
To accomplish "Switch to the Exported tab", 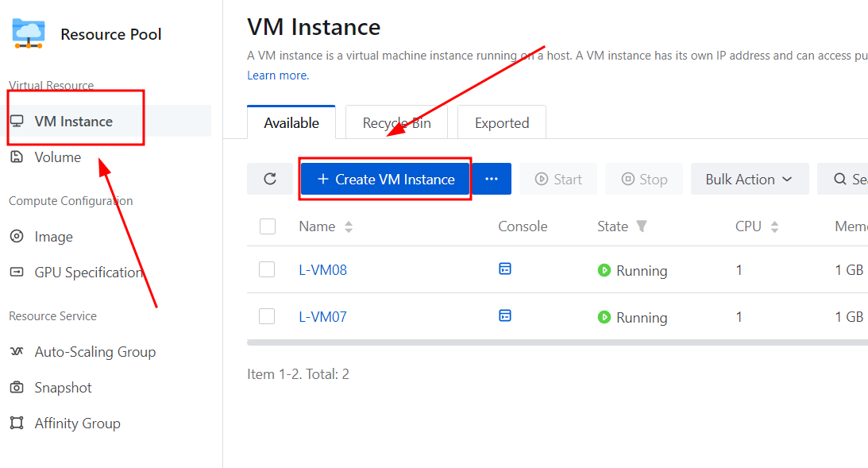I will [502, 123].
